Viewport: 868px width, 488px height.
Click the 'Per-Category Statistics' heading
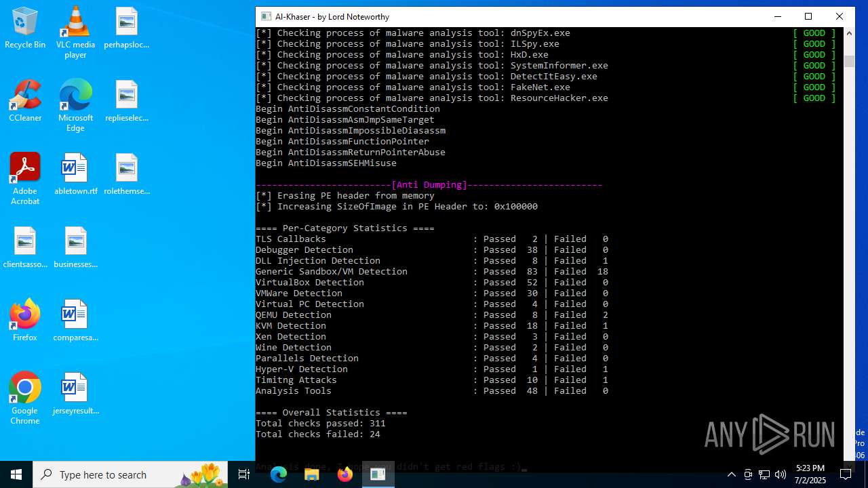(x=345, y=228)
